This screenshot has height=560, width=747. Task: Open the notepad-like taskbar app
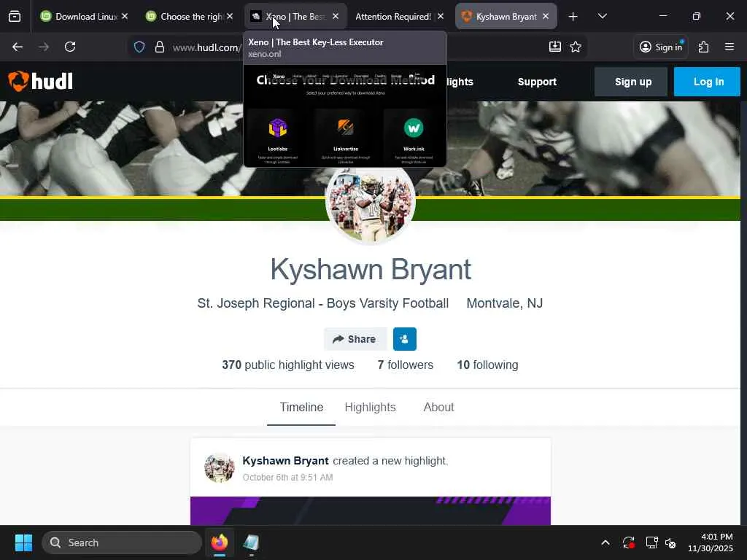tap(251, 542)
